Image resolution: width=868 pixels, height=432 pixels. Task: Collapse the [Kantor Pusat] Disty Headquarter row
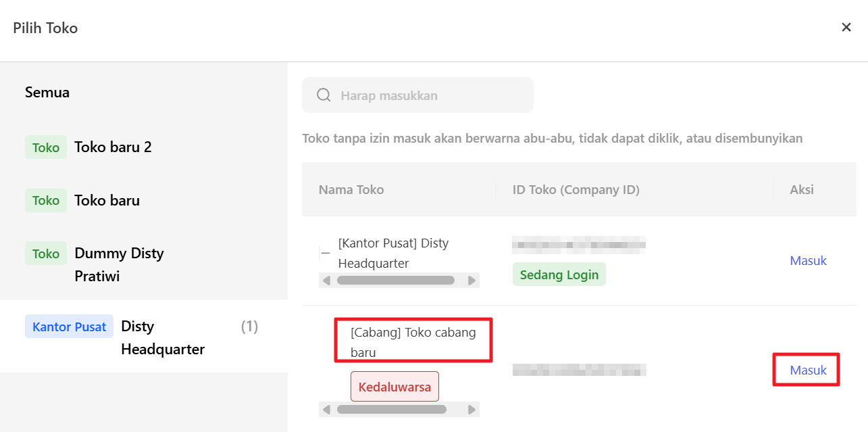pos(326,253)
